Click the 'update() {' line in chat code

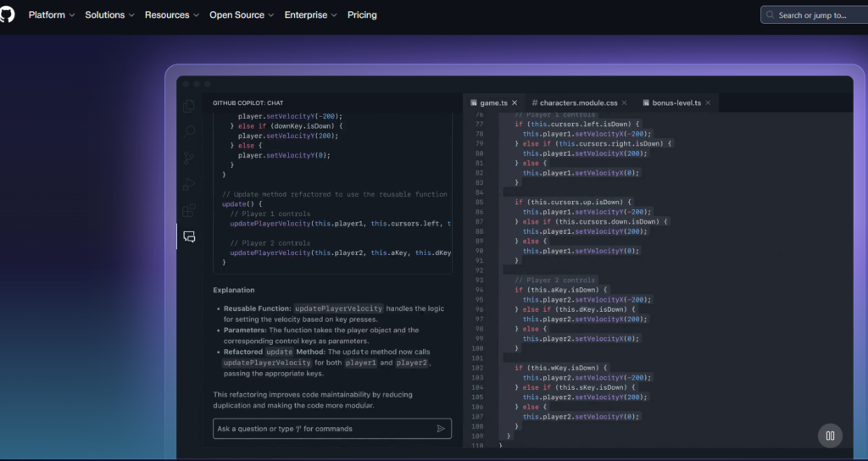pyautogui.click(x=242, y=204)
